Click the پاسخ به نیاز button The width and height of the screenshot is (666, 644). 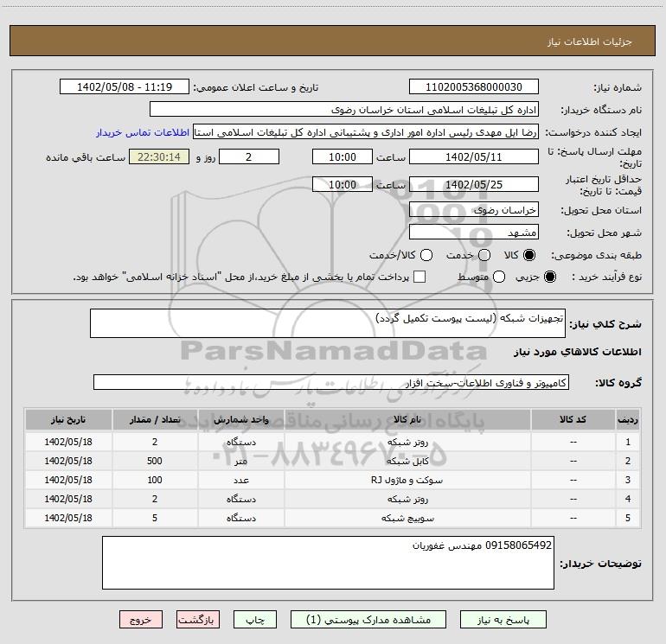[503, 620]
